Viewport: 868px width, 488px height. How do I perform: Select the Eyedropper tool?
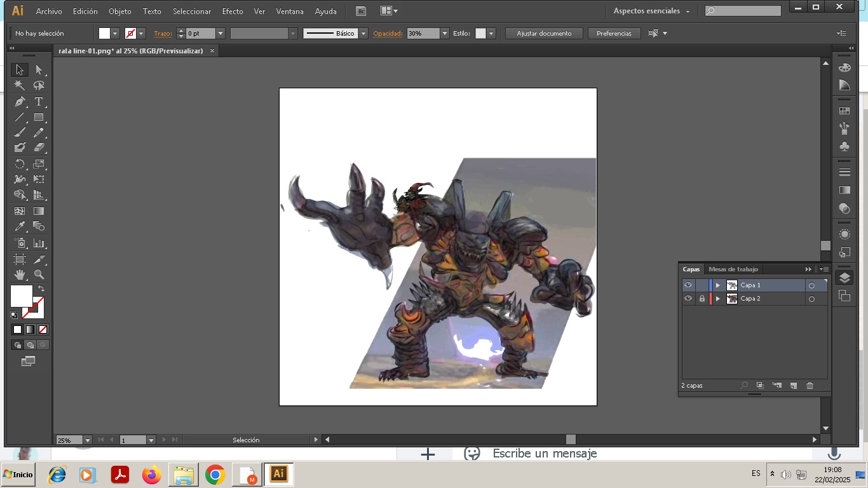(x=20, y=226)
